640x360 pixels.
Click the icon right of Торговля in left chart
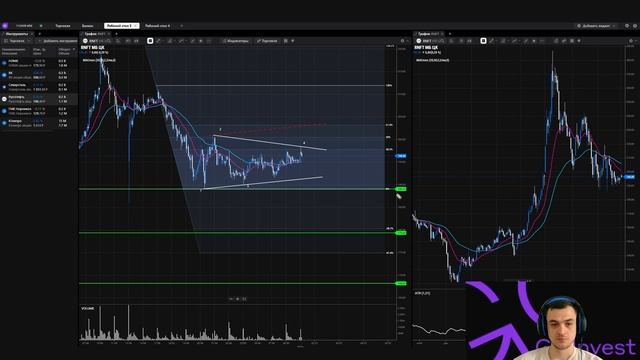click(x=285, y=41)
